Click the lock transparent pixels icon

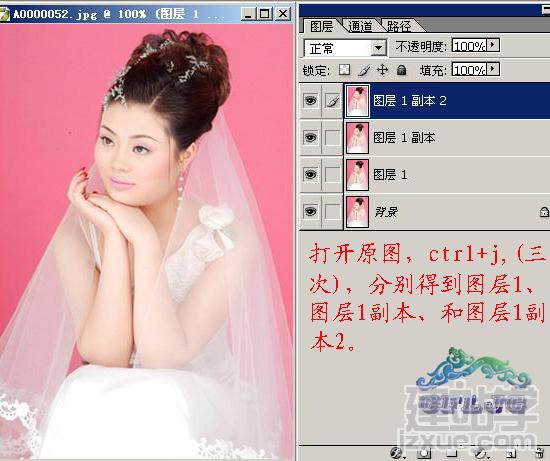coord(344,70)
